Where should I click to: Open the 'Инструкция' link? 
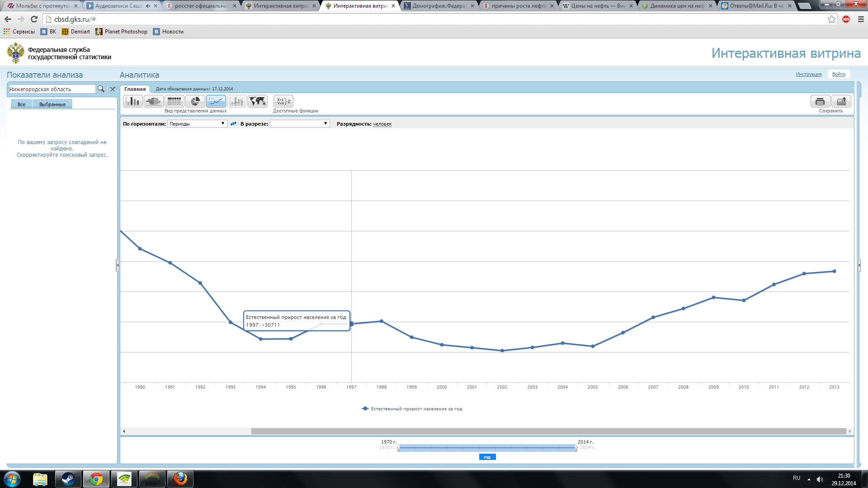tap(808, 74)
